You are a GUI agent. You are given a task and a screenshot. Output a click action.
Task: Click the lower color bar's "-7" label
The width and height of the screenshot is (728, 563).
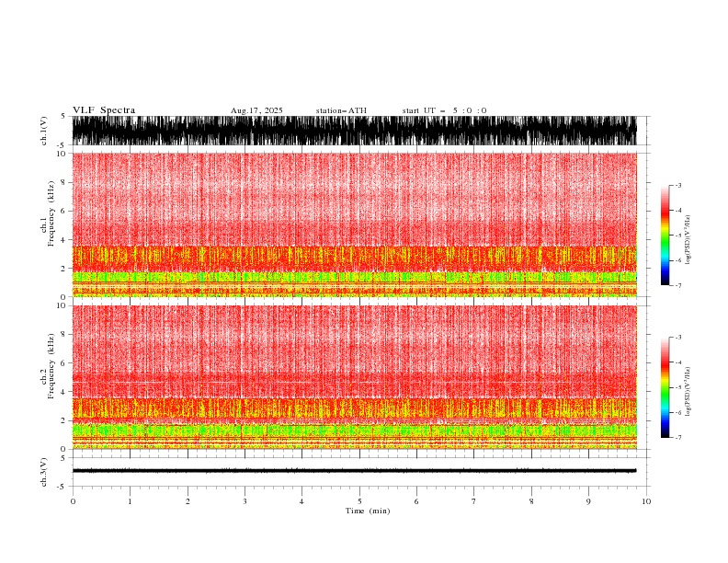point(678,438)
